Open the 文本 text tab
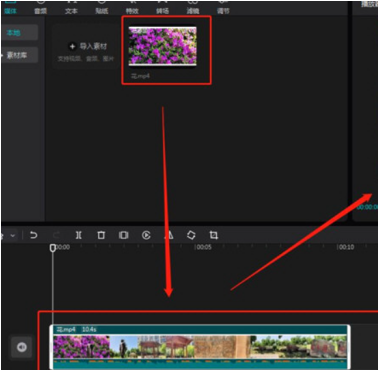Image resolution: width=378 pixels, height=370 pixels. [x=71, y=7]
